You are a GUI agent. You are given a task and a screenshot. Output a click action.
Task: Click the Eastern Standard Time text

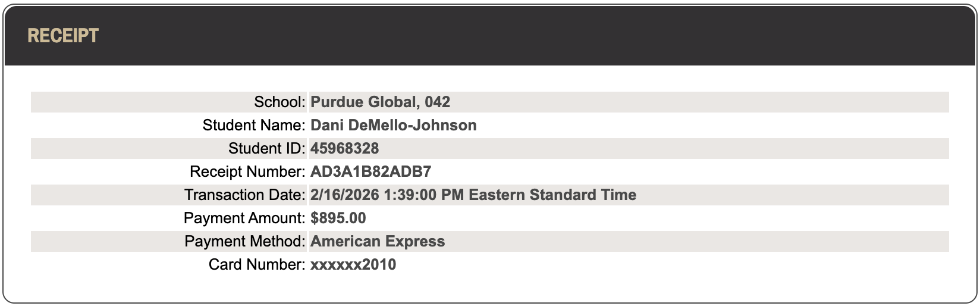click(552, 195)
